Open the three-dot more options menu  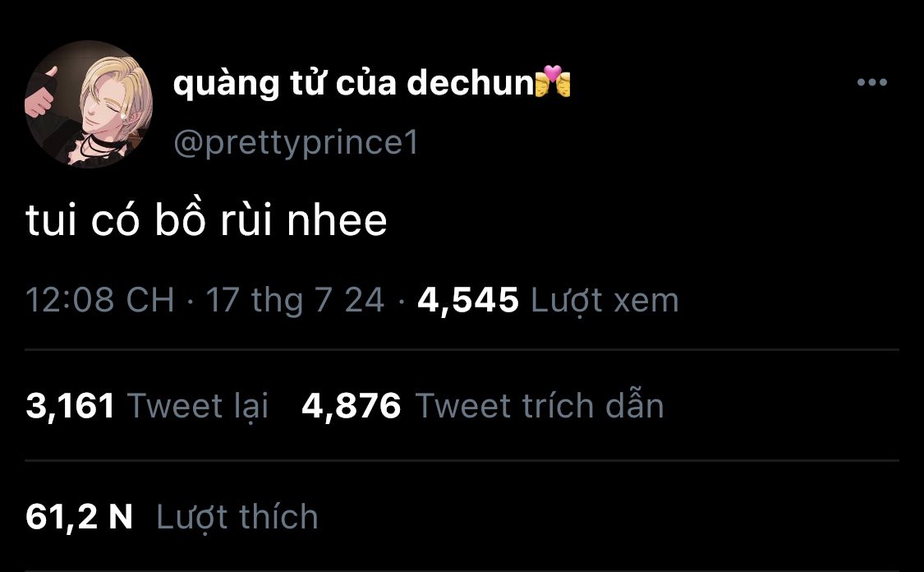[x=872, y=82]
